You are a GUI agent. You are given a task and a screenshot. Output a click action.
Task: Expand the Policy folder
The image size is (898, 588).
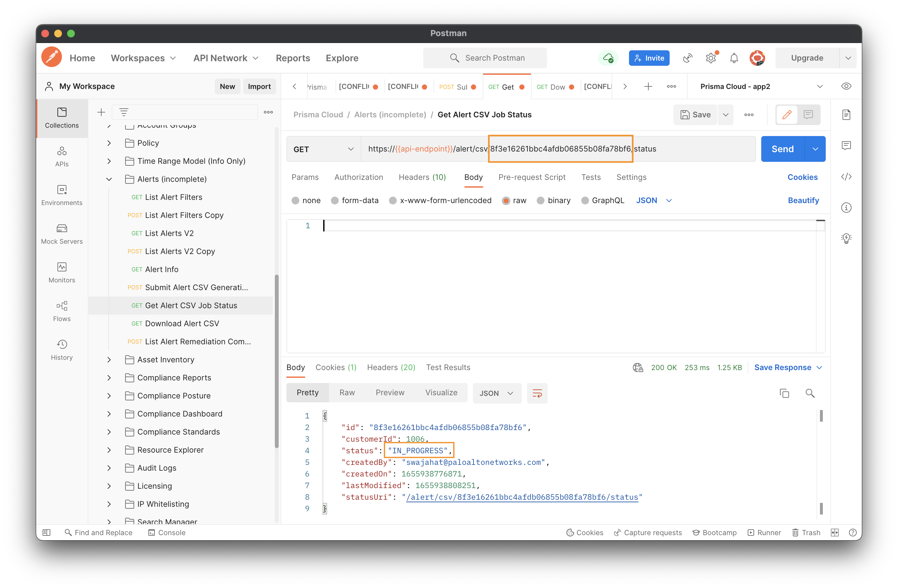click(x=109, y=143)
